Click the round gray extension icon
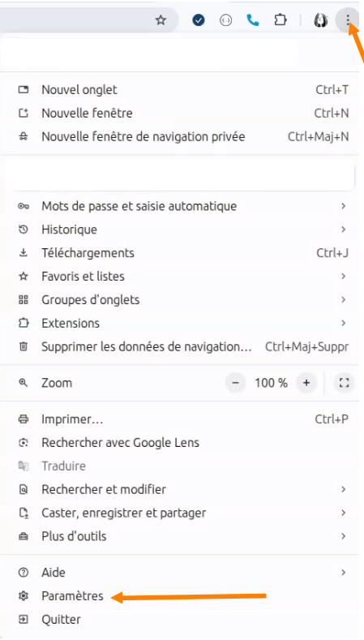This screenshot has width=364, height=640. (x=225, y=20)
